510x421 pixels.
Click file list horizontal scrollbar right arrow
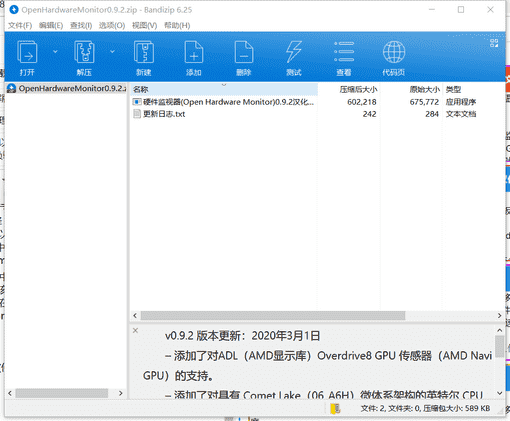499,315
